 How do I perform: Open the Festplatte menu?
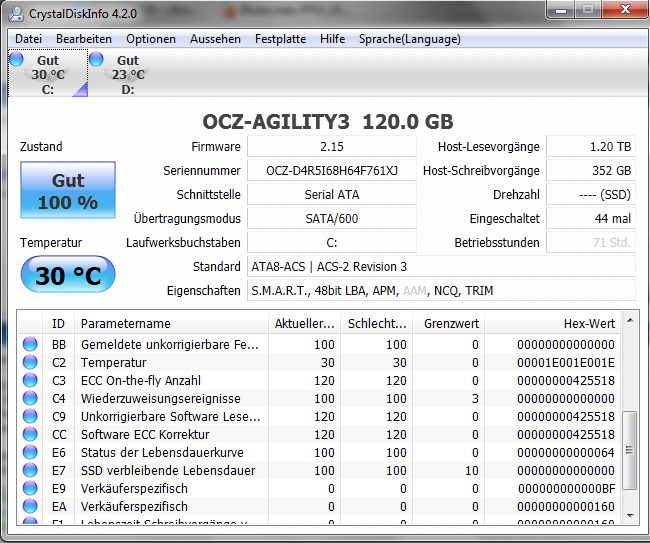pos(280,39)
